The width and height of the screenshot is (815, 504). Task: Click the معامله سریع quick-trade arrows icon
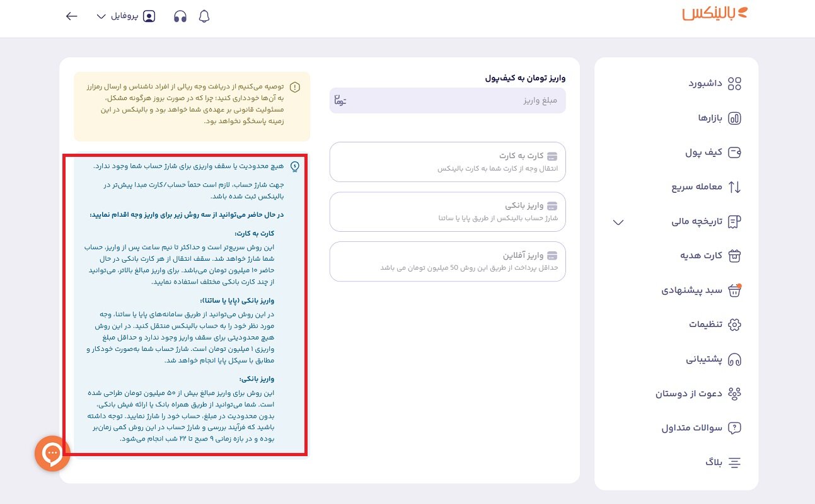[x=733, y=186]
